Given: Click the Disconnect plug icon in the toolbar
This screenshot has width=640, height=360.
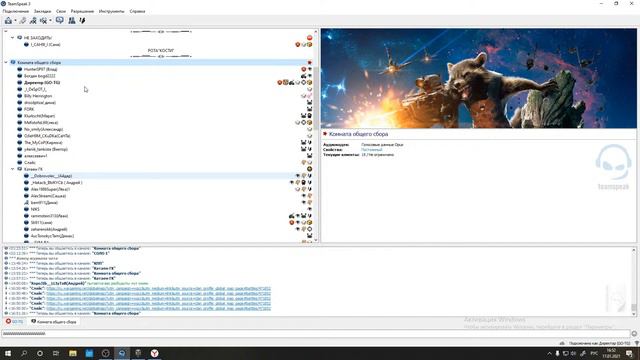Looking at the screenshot, I should tap(23, 20).
